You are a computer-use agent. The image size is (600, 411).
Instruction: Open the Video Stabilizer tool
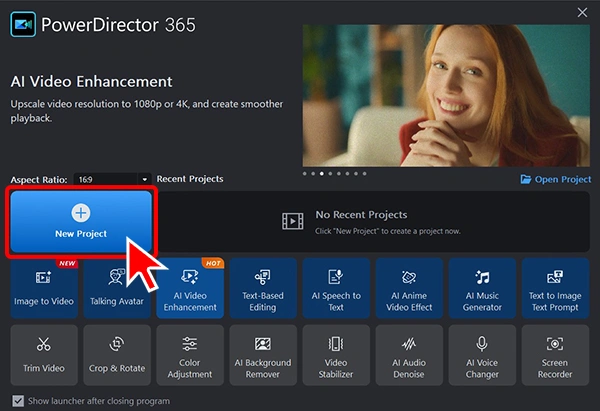pos(336,355)
